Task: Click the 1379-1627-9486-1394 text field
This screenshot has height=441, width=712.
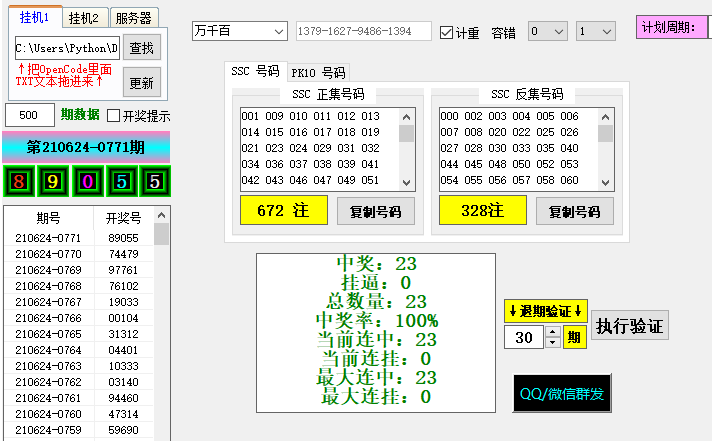Action: [364, 31]
